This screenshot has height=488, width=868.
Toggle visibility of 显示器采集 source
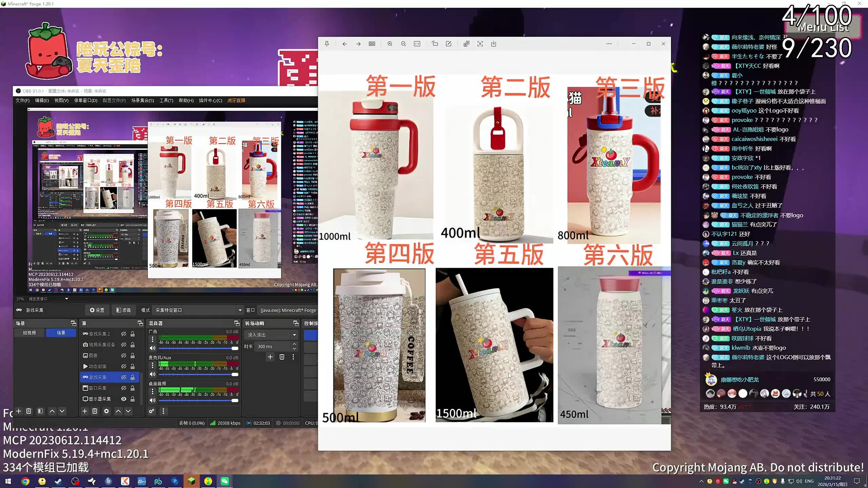click(x=124, y=399)
